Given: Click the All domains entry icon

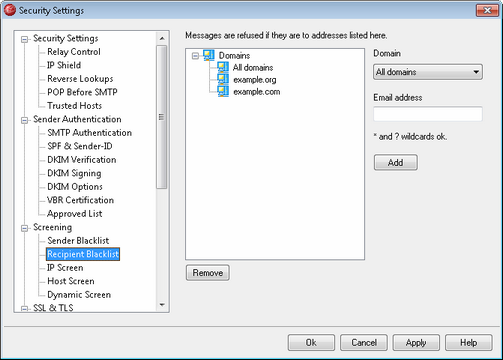Looking at the screenshot, I should pos(223,67).
